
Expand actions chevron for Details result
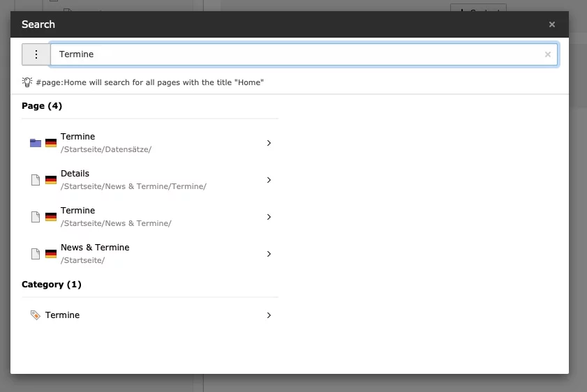(x=269, y=180)
